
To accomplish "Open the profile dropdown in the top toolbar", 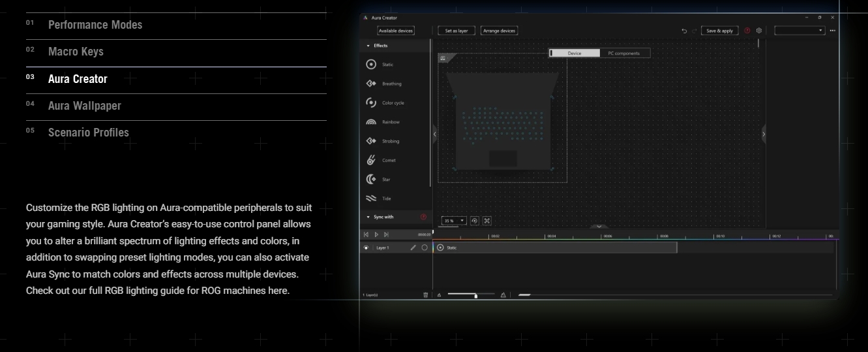I will click(800, 31).
